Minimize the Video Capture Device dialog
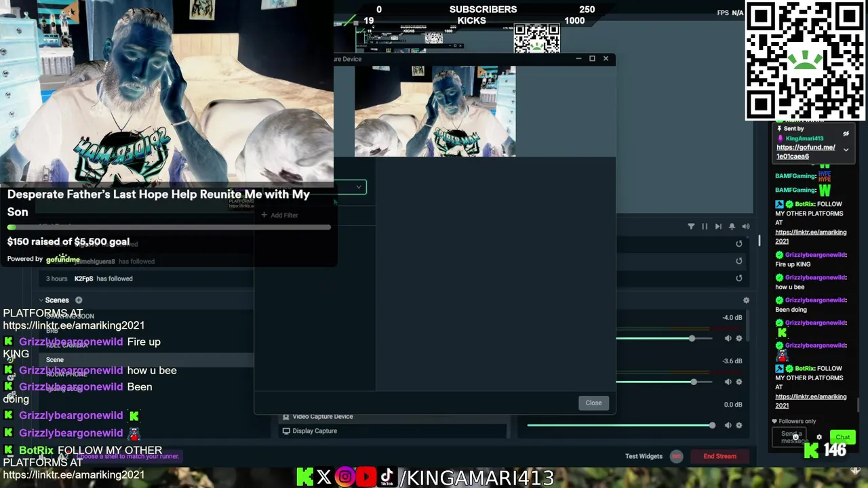Viewport: 868px width, 488px height. pos(578,59)
